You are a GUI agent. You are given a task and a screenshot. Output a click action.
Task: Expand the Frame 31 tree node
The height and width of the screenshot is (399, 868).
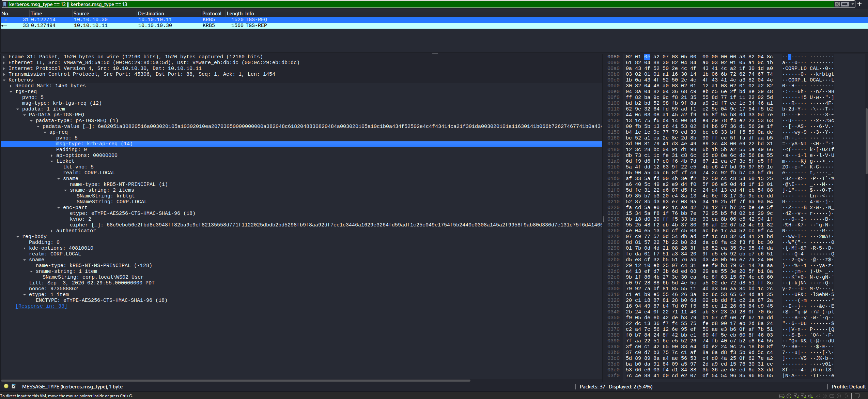4,57
